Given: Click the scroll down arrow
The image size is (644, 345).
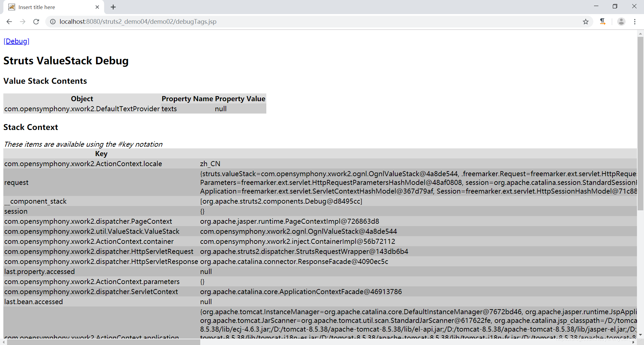Looking at the screenshot, I should point(640,335).
